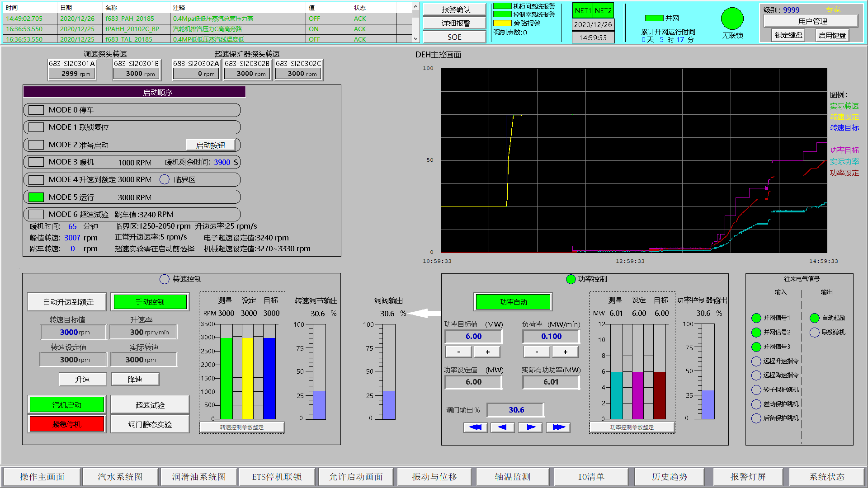Click the single right arrow valve button
Screen dimensions: 868x488
pyautogui.click(x=530, y=427)
